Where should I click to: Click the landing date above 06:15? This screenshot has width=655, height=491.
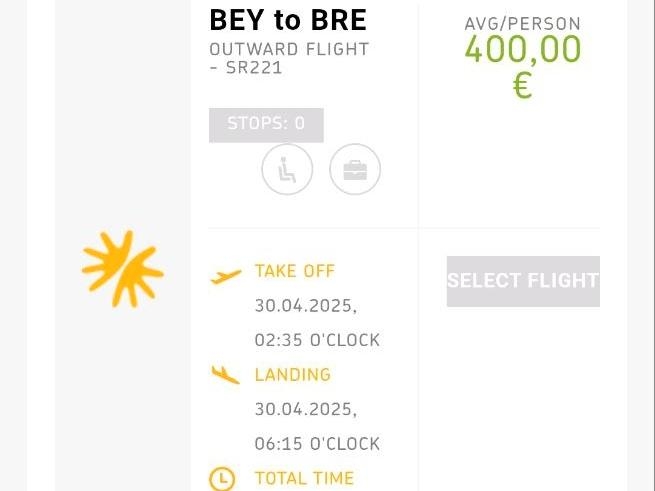[306, 410]
